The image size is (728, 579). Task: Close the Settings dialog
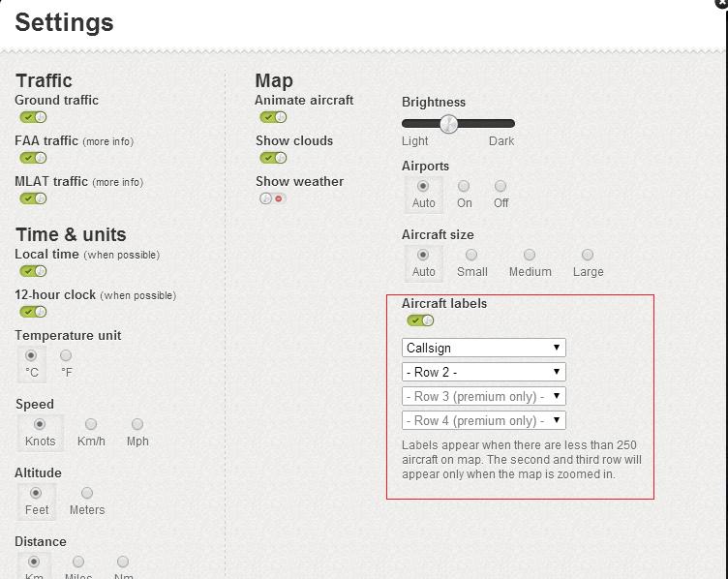[722, 3]
